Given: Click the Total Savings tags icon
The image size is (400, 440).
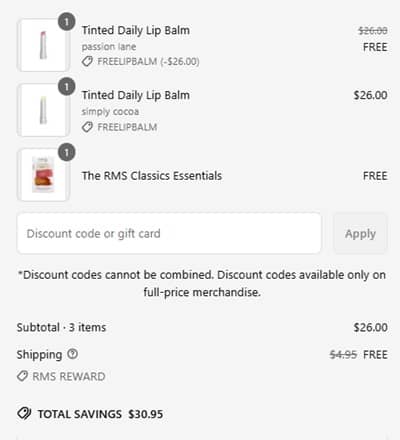Looking at the screenshot, I should pyautogui.click(x=24, y=414).
